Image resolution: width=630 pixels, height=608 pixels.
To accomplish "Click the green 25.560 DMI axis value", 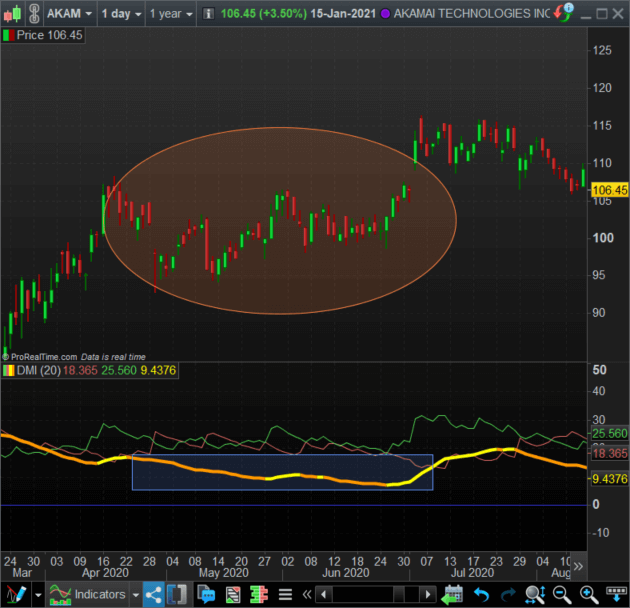I will [610, 434].
